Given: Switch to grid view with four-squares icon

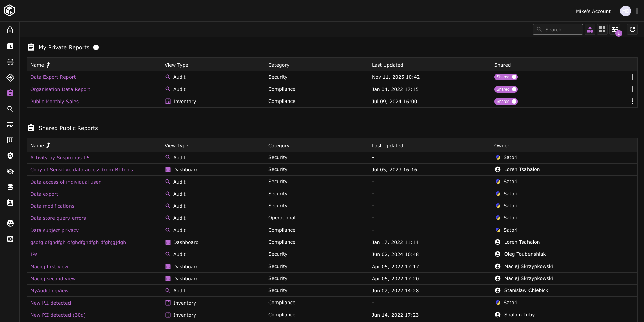Looking at the screenshot, I should tap(602, 29).
